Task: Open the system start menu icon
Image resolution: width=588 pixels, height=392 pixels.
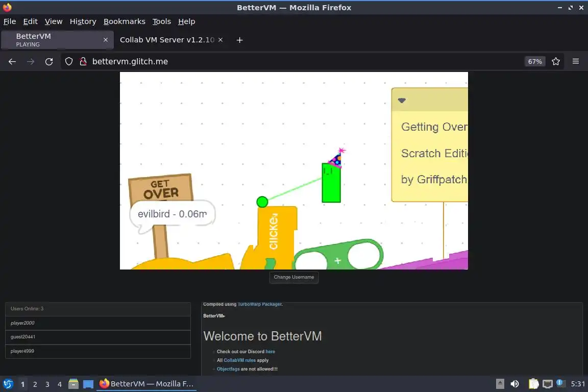Action: point(8,384)
